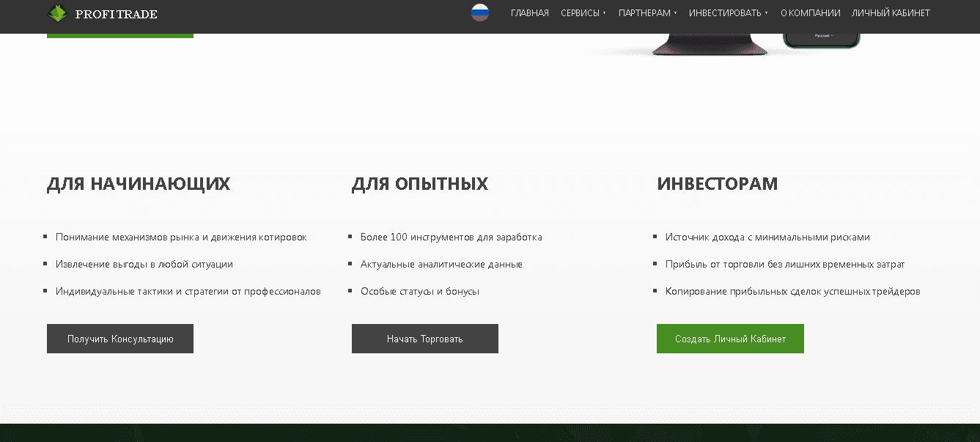Viewport: 980px width, 442px height.
Task: Click the partially visible green button below the logo
Action: point(120,35)
